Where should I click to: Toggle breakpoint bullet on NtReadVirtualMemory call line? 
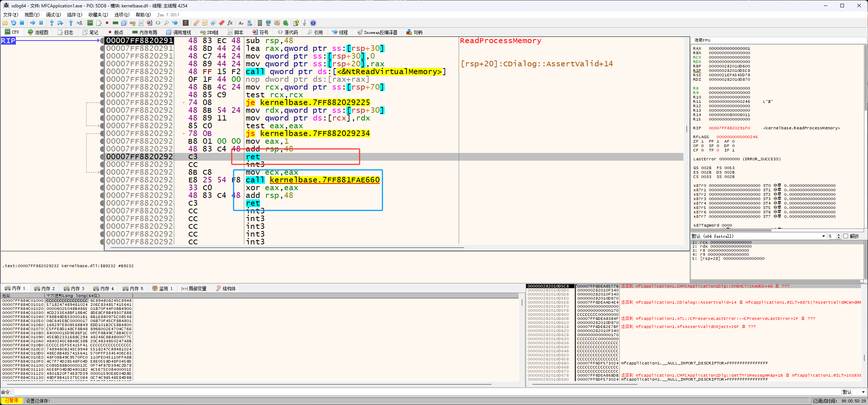(x=102, y=71)
